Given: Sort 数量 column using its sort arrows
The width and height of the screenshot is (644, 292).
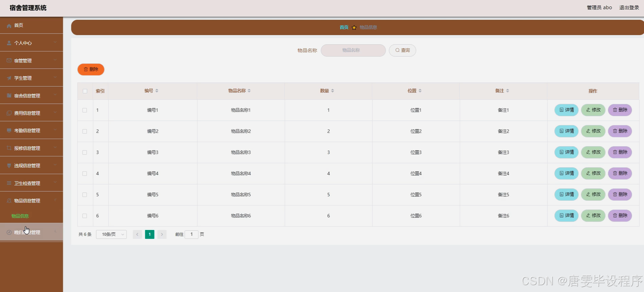Looking at the screenshot, I should [332, 91].
